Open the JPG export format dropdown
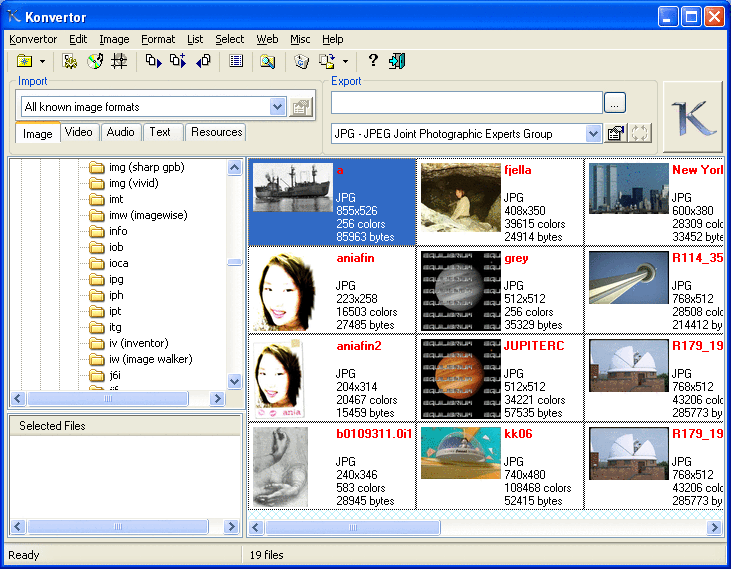731x569 pixels. click(x=594, y=134)
